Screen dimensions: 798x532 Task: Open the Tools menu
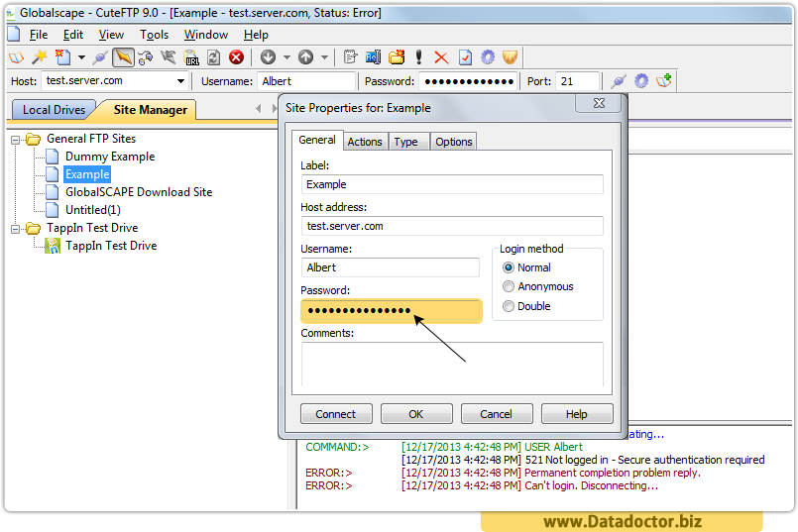pos(154,35)
